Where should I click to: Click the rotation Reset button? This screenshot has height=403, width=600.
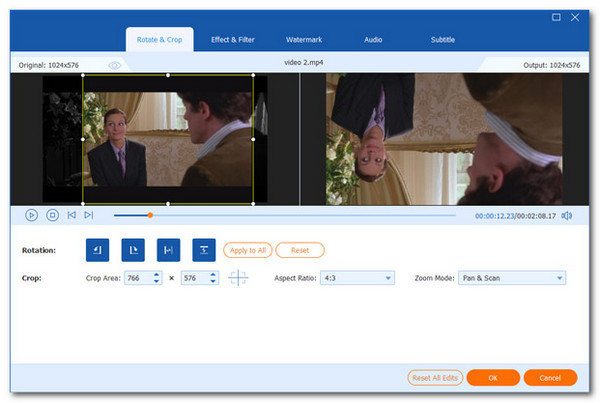pos(300,250)
